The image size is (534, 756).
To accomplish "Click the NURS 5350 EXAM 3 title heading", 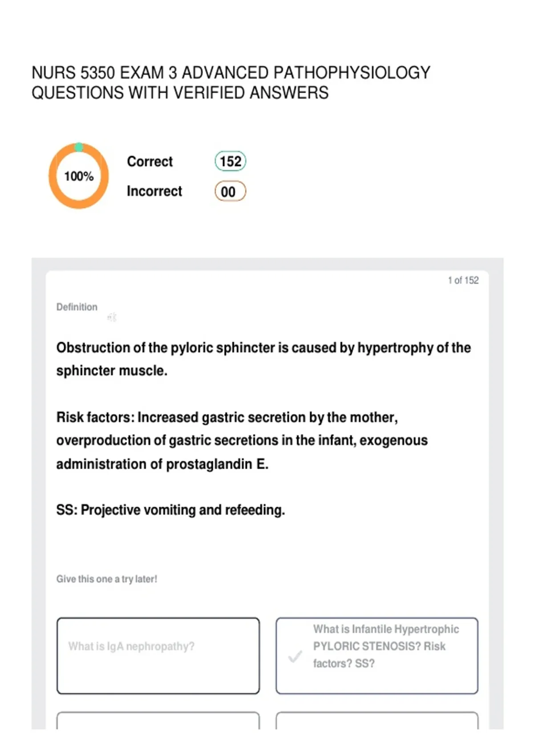I will tap(231, 83).
